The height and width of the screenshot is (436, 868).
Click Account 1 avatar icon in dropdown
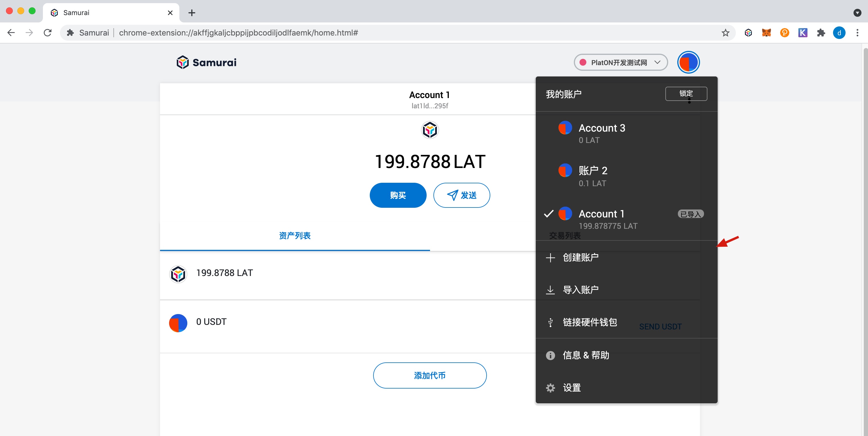pyautogui.click(x=565, y=214)
